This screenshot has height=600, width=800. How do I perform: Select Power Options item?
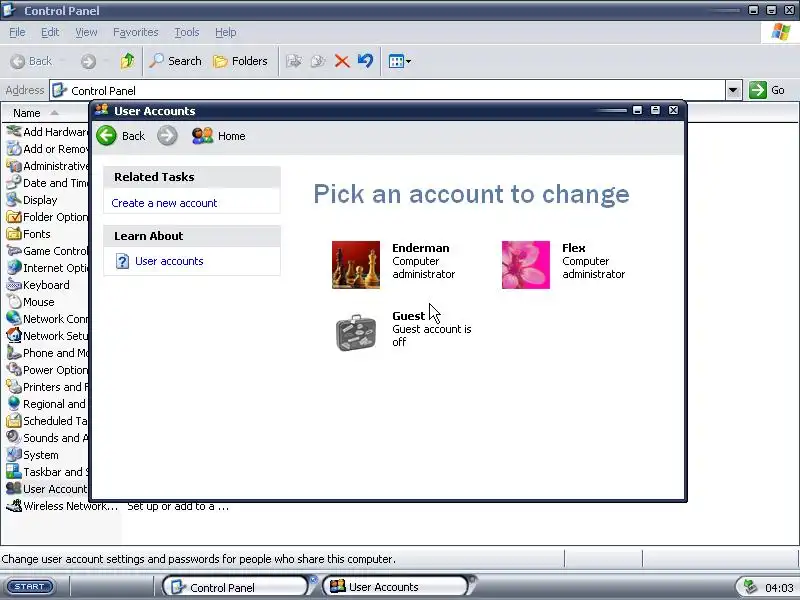click(x=47, y=370)
